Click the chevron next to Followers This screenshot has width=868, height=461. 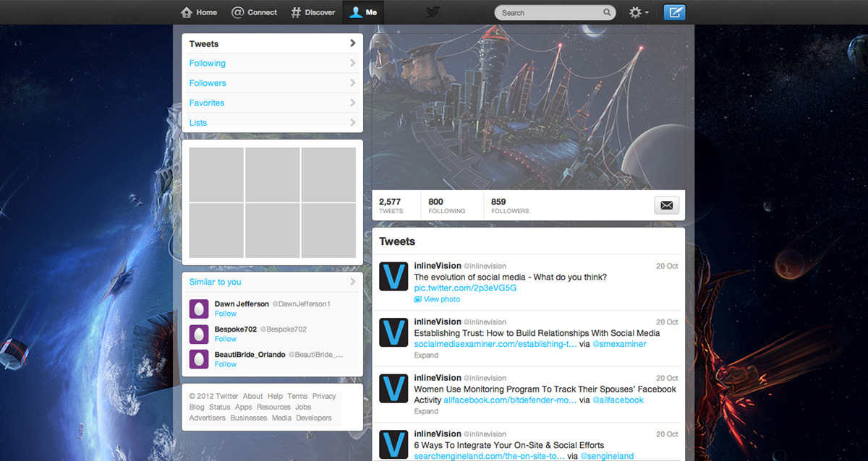pos(352,83)
